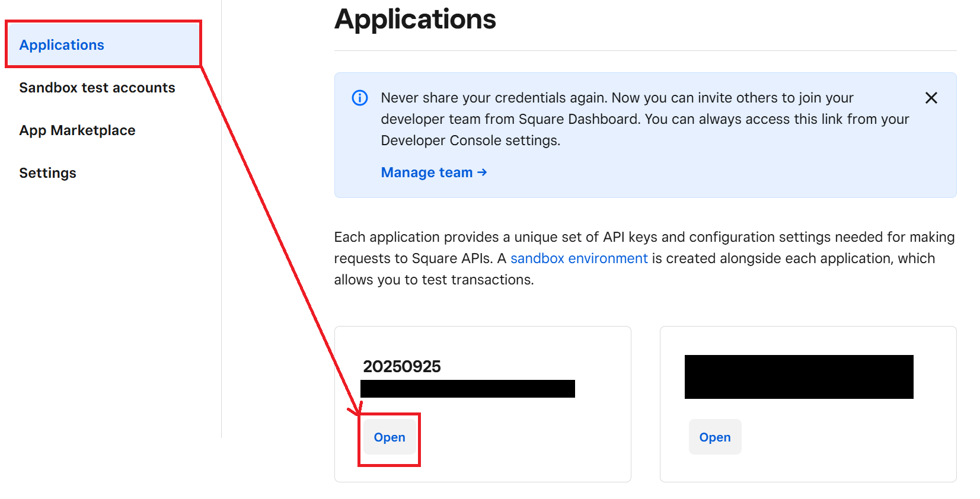980x499 pixels.
Task: Open App Marketplace in sidebar
Action: (x=77, y=130)
